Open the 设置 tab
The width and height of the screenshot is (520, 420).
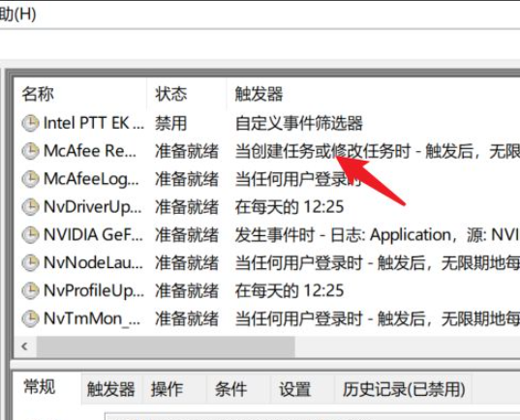(x=294, y=389)
